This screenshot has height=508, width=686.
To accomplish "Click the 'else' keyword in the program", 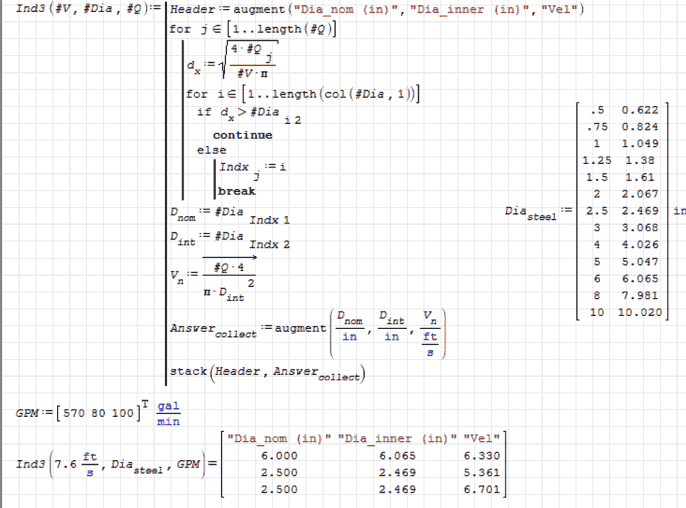I will pos(211,150).
